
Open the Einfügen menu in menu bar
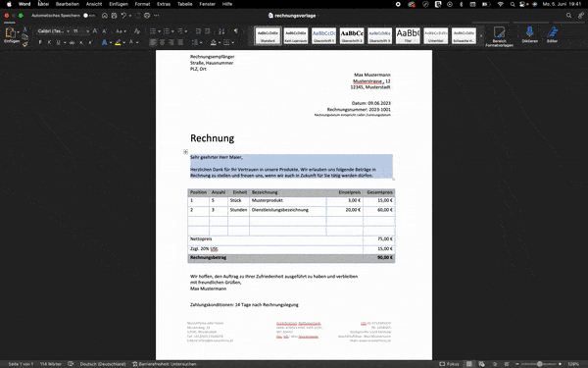point(119,4)
